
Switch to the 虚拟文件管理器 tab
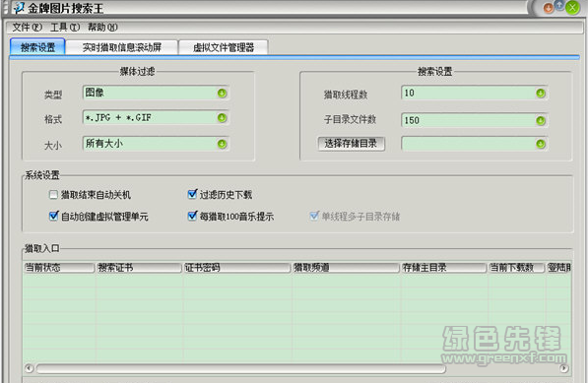[224, 47]
